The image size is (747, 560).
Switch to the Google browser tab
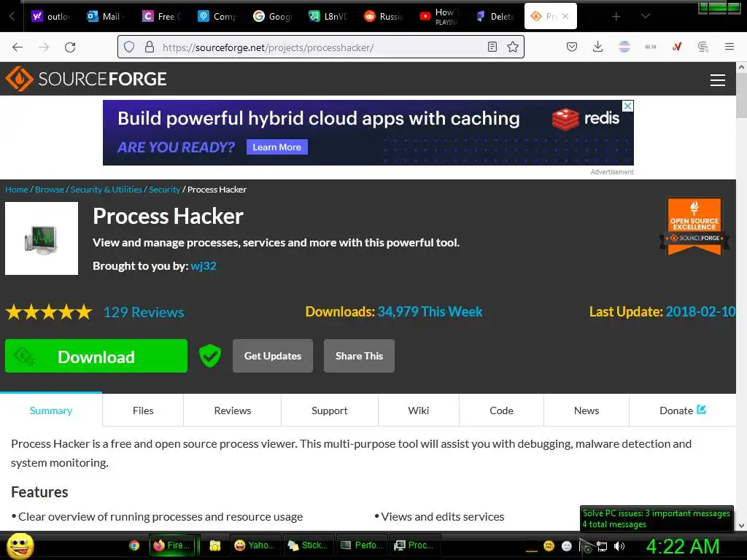click(x=272, y=16)
